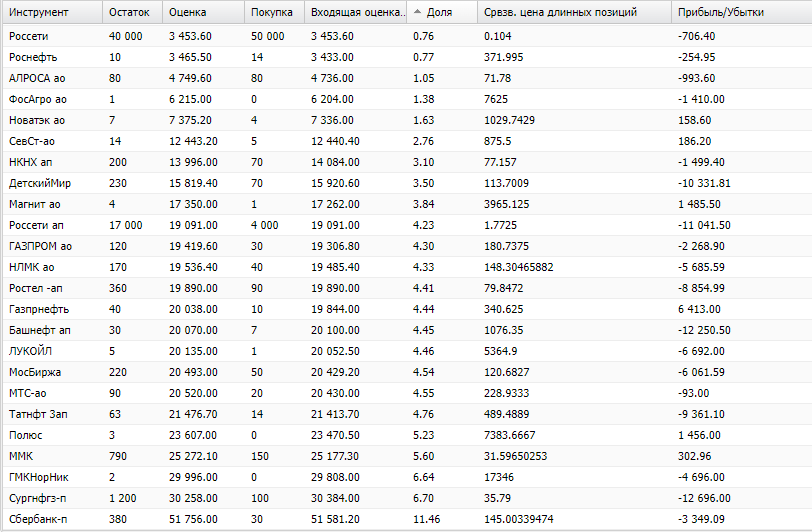The height and width of the screenshot is (532, 812).
Task: Click profit value -706.40
Action: pyautogui.click(x=697, y=36)
